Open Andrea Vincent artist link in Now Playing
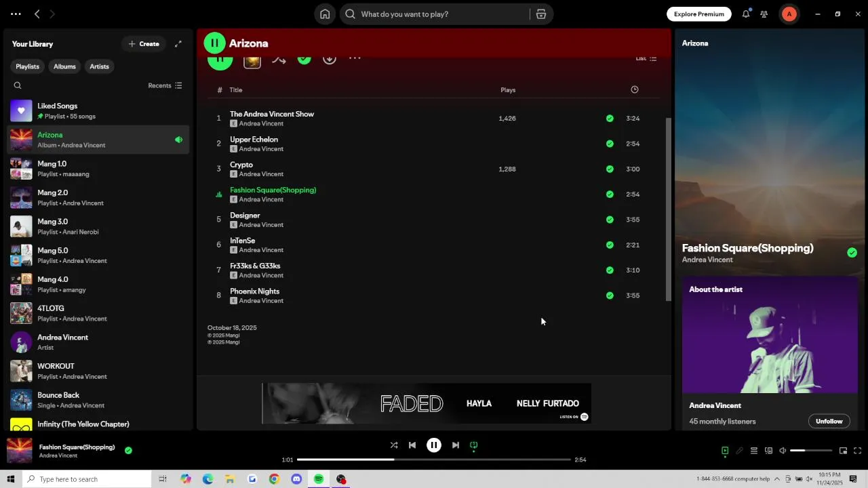This screenshot has height=488, width=868. [x=707, y=260]
